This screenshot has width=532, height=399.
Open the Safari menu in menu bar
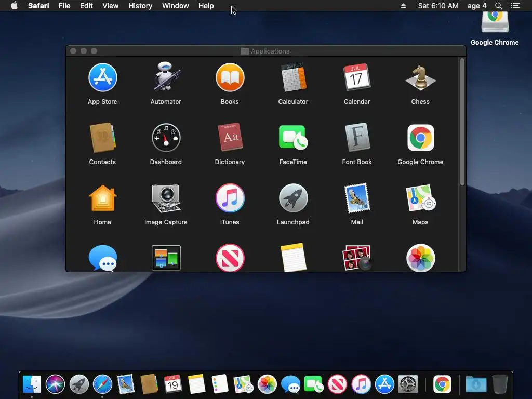pos(38,6)
